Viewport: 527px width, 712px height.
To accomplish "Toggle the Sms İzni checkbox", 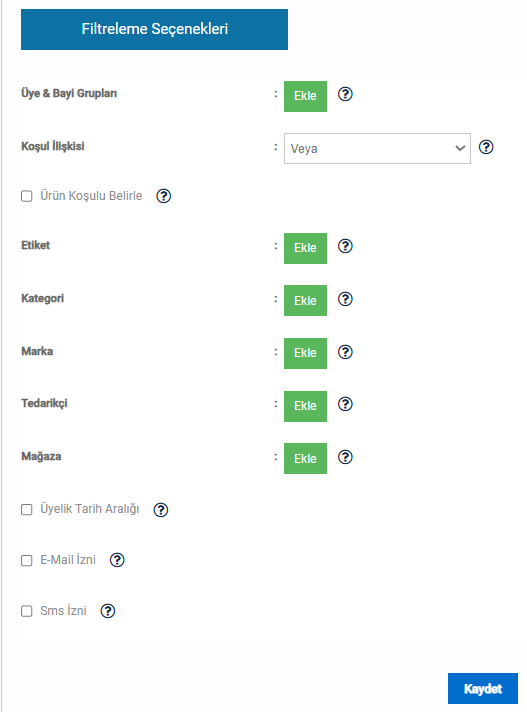I will pyautogui.click(x=27, y=611).
